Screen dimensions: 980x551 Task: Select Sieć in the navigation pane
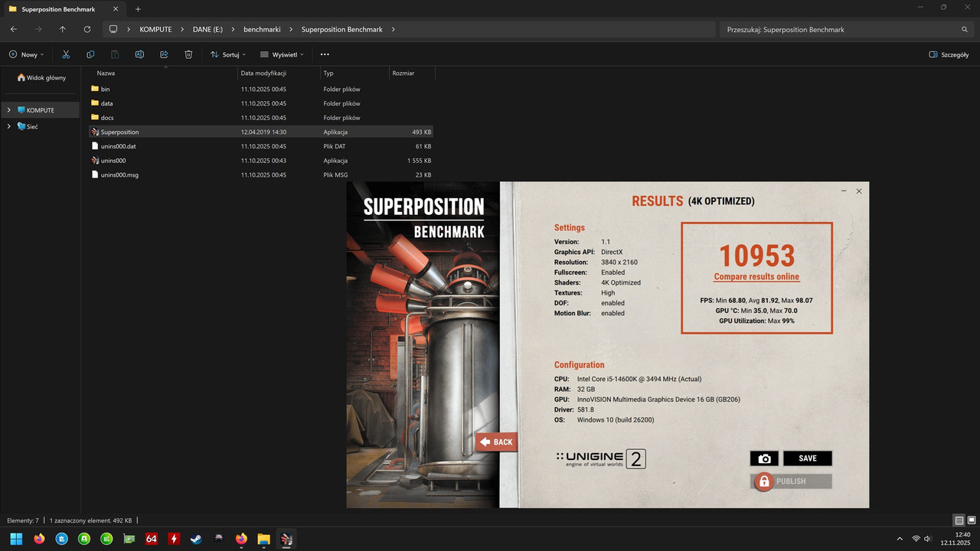pyautogui.click(x=27, y=126)
